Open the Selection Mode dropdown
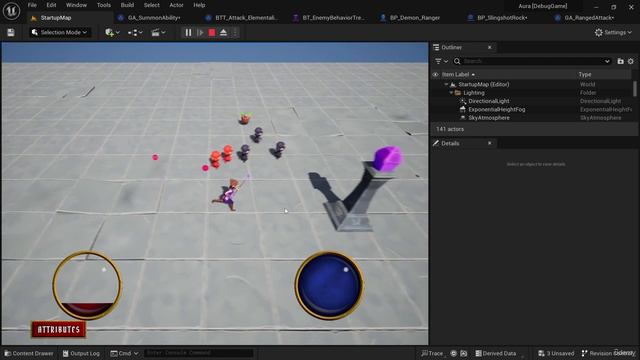This screenshot has width=640, height=360. tap(60, 32)
